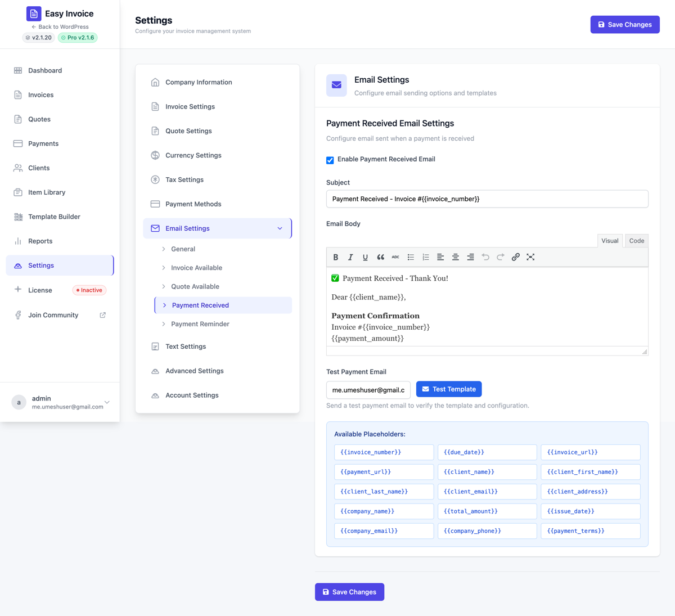Send test email with Test Template
The image size is (675, 616).
click(x=449, y=389)
